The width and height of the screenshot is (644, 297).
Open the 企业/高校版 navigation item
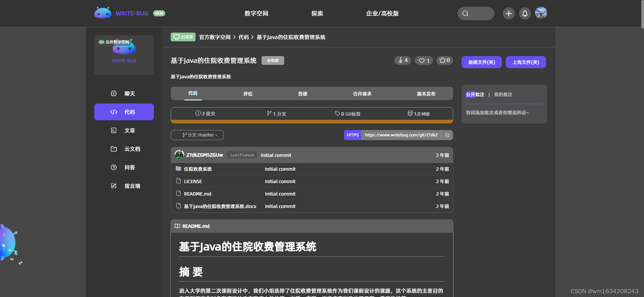tap(382, 13)
